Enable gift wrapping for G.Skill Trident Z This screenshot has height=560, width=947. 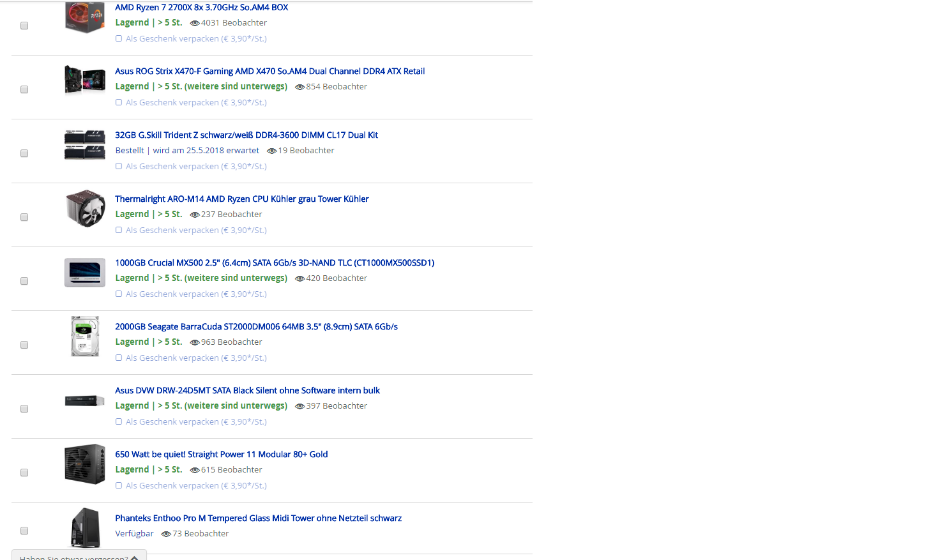tap(119, 166)
